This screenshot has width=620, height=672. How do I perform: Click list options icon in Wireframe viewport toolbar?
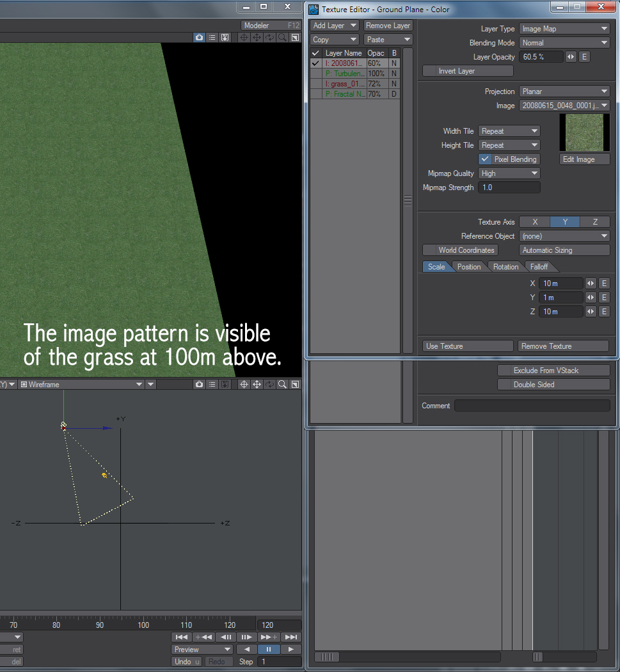tap(212, 385)
